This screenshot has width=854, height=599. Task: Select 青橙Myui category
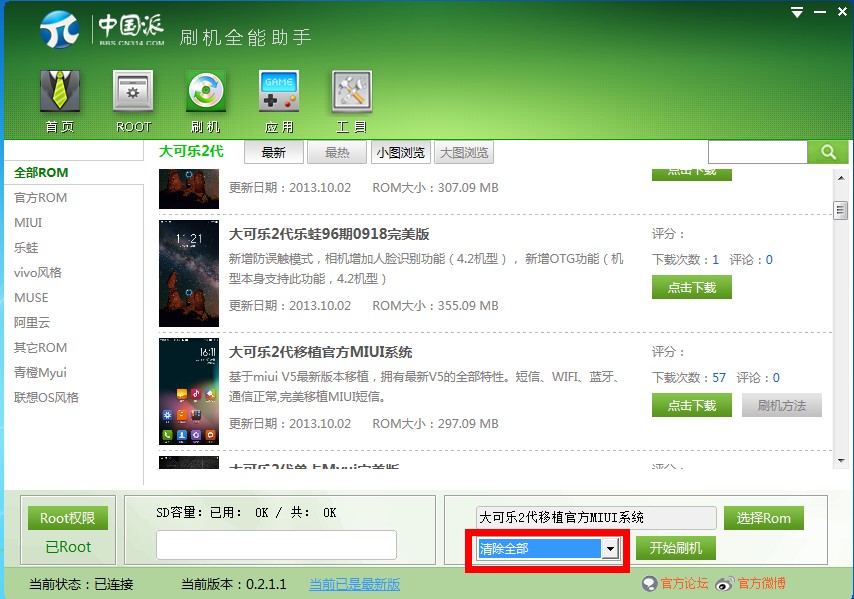click(40, 372)
